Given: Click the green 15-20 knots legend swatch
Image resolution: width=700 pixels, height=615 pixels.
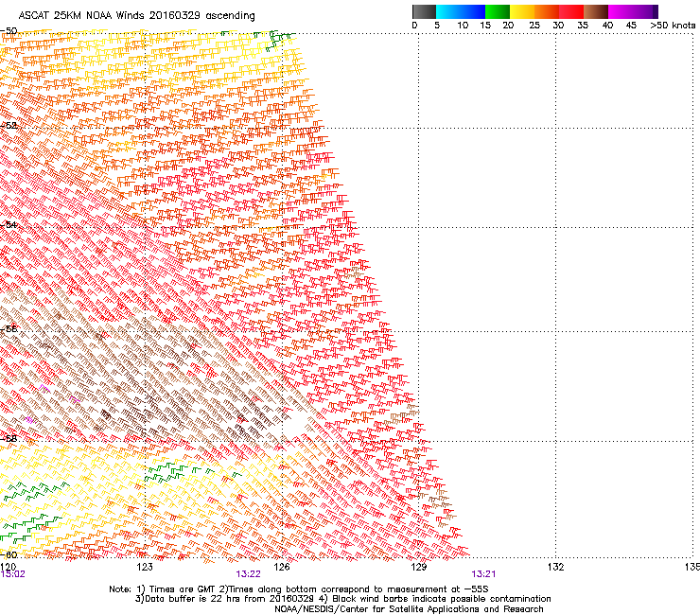Looking at the screenshot, I should 498,11.
